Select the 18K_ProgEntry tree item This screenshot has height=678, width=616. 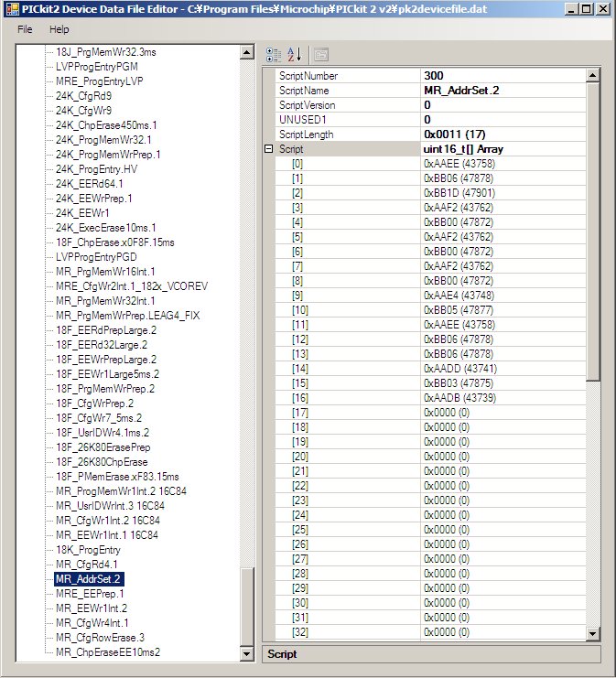coord(87,550)
